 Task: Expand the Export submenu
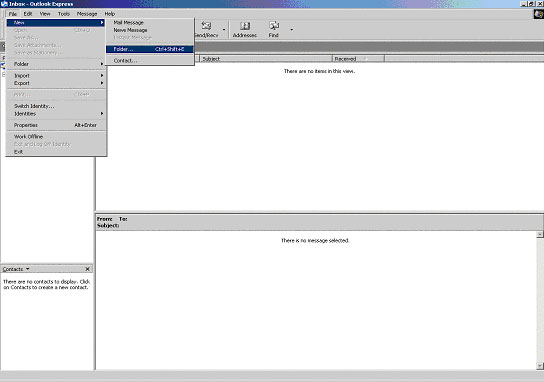[56, 83]
